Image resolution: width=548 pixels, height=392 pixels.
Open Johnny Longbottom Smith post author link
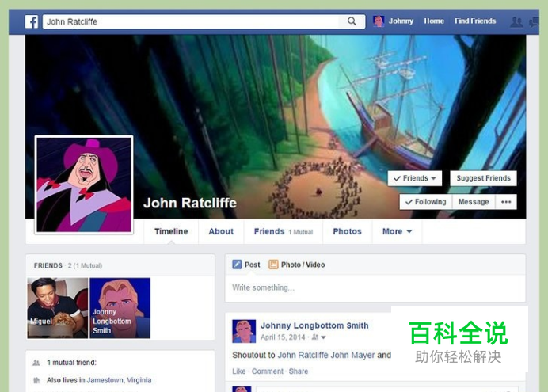coord(314,325)
